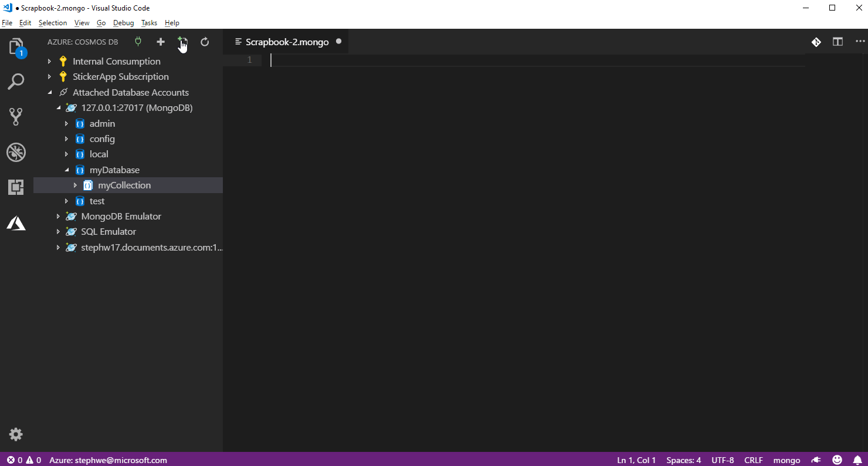Expand the admin database

tap(66, 123)
